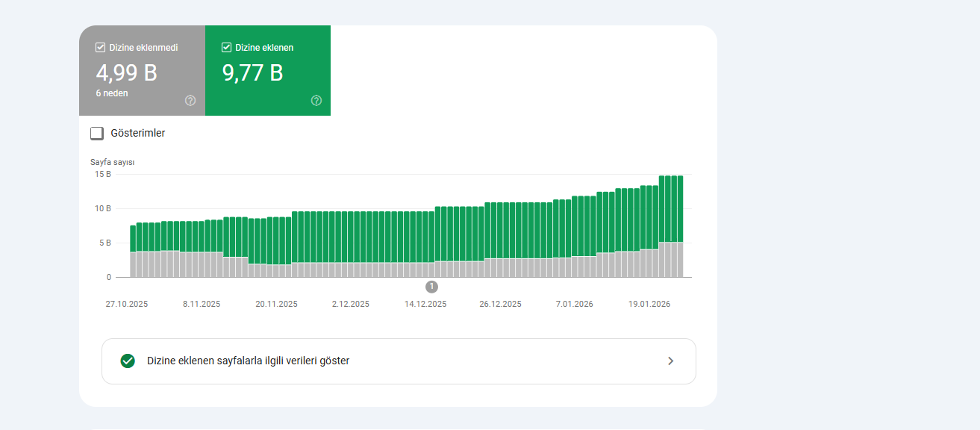Click the green checkmark icon beside Dizine eklenen sayfalarla
This screenshot has width=980, height=430.
(x=128, y=361)
